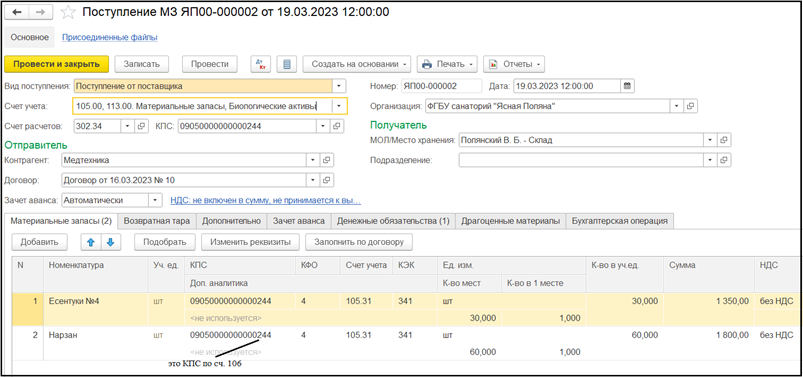803x377 pixels.
Task: Expand Договор dropdown
Action: [x=313, y=180]
